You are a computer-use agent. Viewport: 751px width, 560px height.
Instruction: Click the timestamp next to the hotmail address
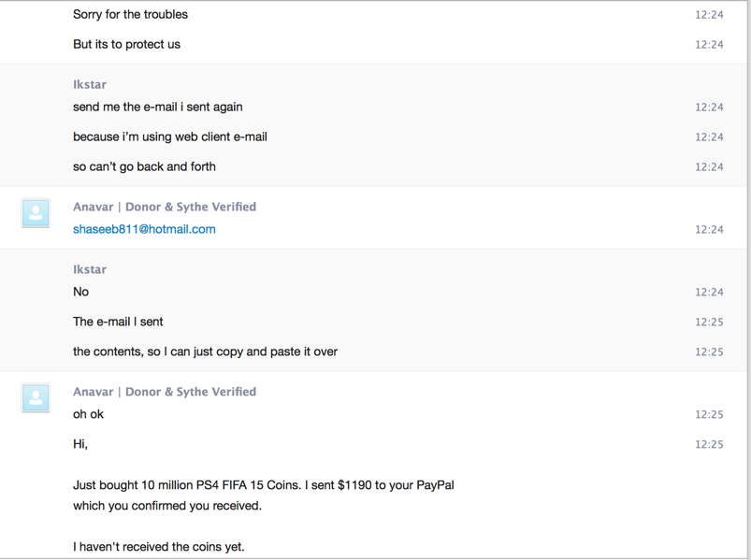coord(709,230)
